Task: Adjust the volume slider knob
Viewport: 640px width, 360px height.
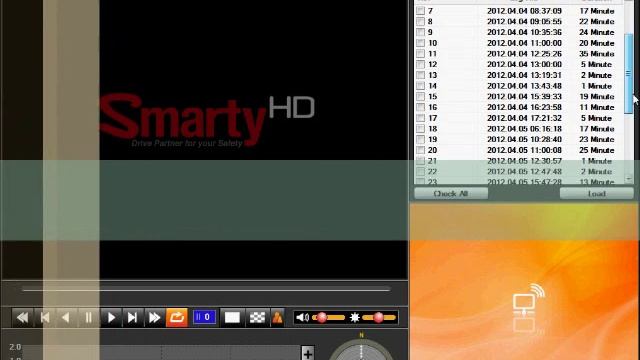Action: coord(322,318)
